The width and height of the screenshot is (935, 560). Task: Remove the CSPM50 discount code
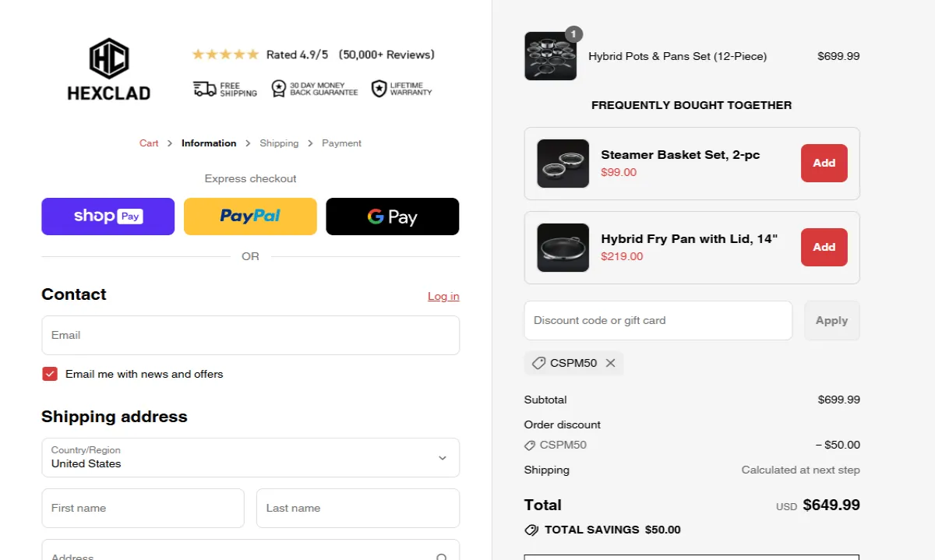tap(611, 363)
